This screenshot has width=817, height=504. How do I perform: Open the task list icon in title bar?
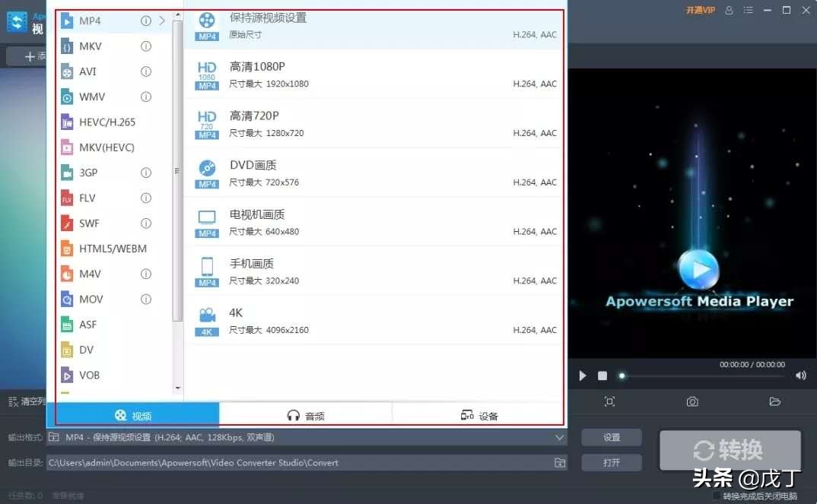click(747, 11)
